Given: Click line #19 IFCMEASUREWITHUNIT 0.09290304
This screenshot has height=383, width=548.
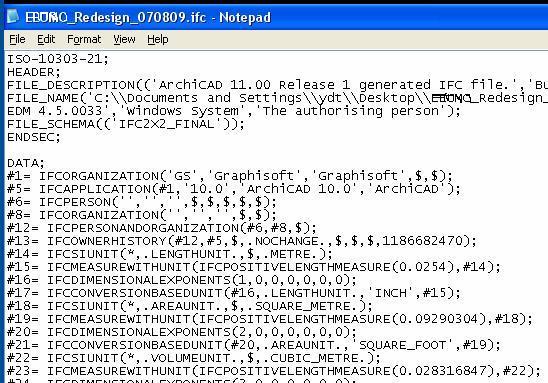Looking at the screenshot, I should click(270, 319).
